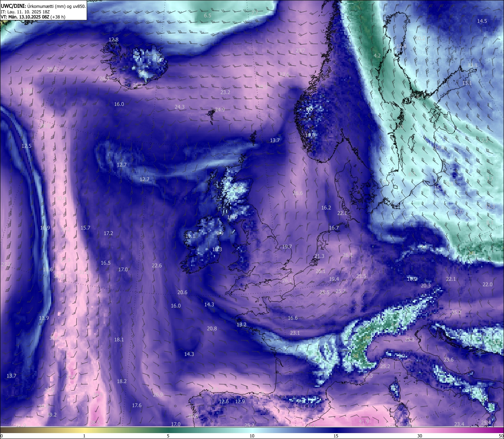Image resolution: width=504 pixels, height=439 pixels.
Task: Click the 13.1 value label on the map
Action: click(467, 83)
